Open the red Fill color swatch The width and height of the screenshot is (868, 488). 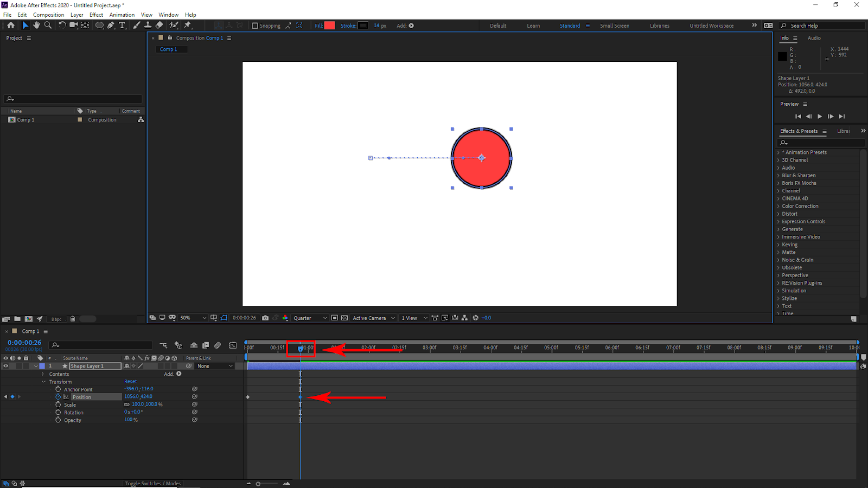[x=329, y=25]
